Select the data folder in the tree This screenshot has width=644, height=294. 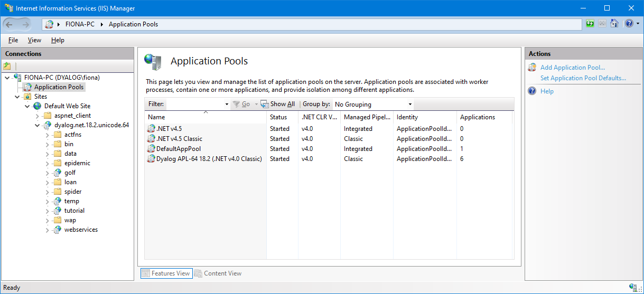[x=70, y=154]
